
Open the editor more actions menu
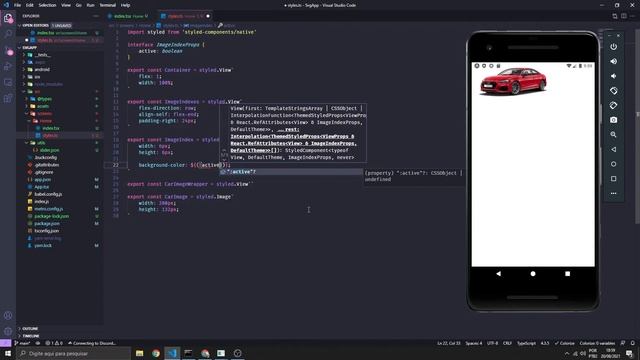click(x=633, y=16)
